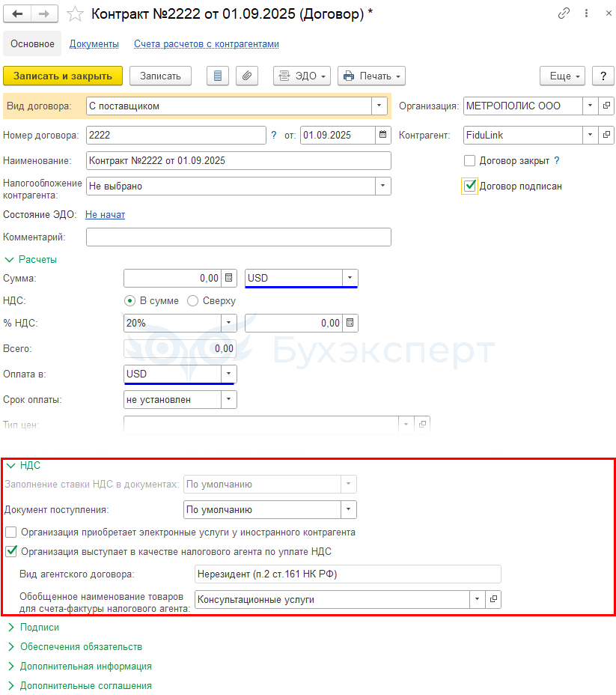
Task: Tick the Договор закрыт checkbox
Action: pyautogui.click(x=469, y=160)
